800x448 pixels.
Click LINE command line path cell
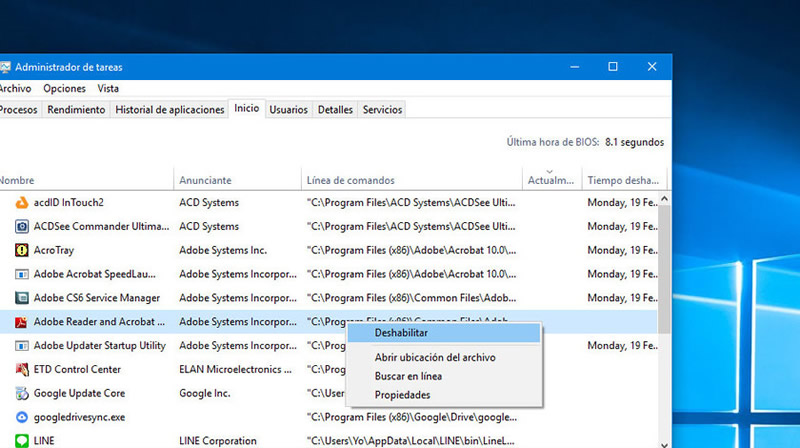click(411, 441)
